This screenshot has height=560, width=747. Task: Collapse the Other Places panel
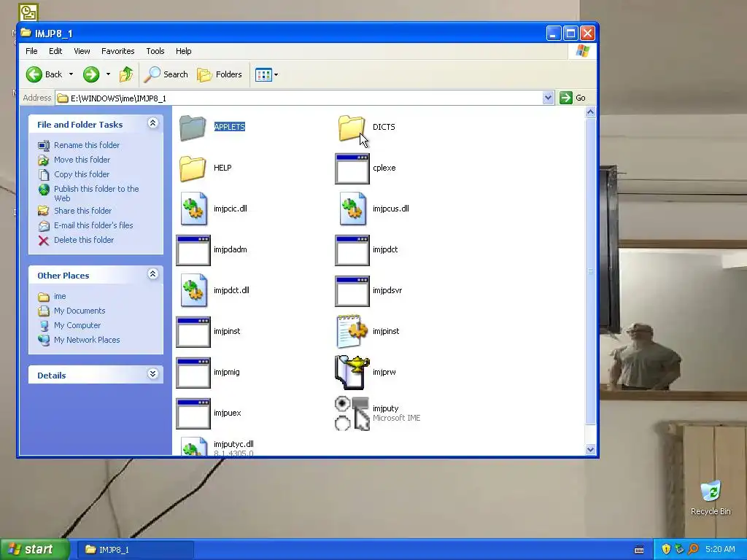(x=153, y=274)
